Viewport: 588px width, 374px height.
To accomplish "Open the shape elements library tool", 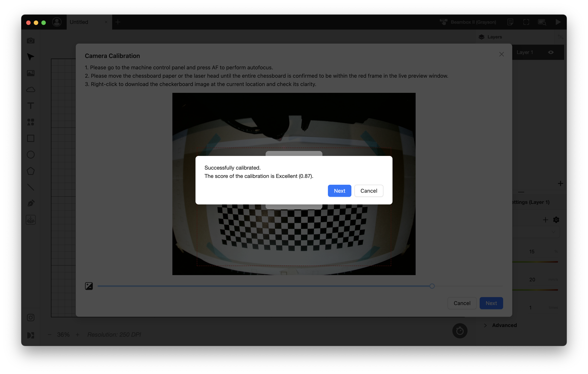I will click(30, 122).
